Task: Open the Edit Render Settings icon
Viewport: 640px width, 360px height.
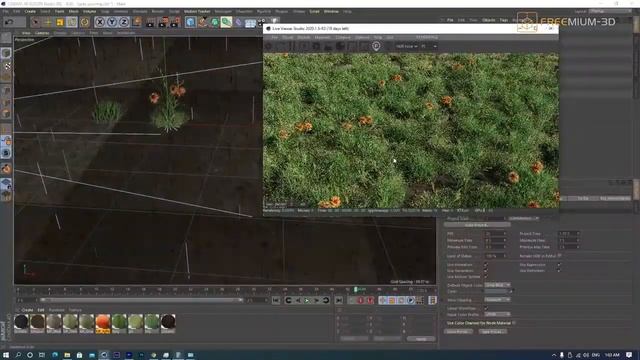Action: [x=175, y=22]
